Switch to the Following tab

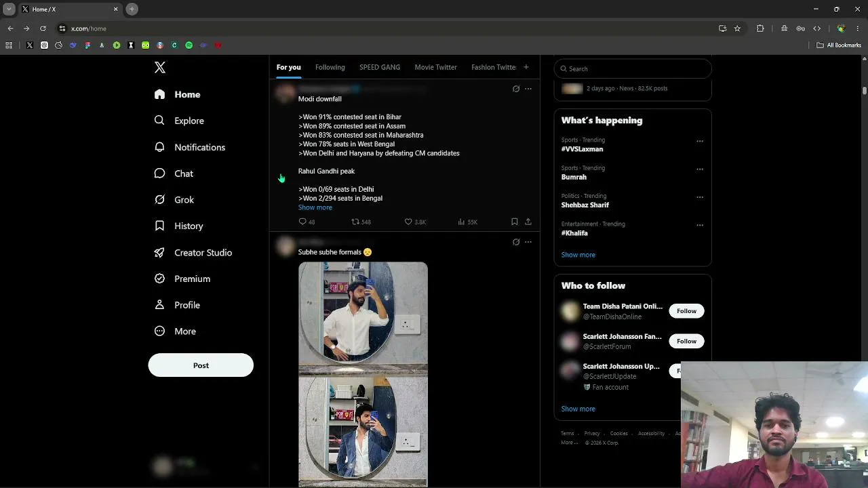tap(330, 67)
